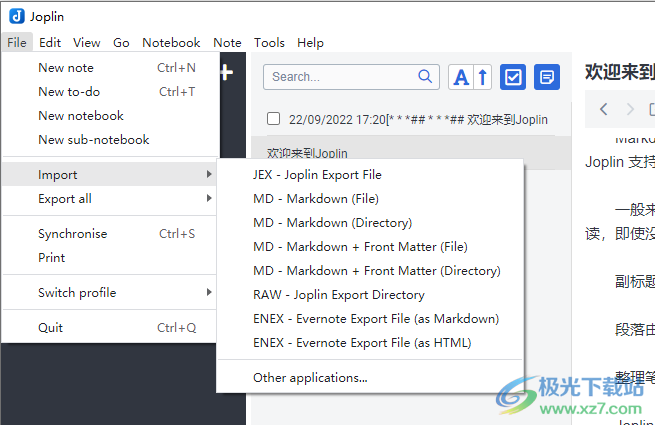The height and width of the screenshot is (425, 655).
Task: Click the Joplin app logo icon
Action: 17,16
